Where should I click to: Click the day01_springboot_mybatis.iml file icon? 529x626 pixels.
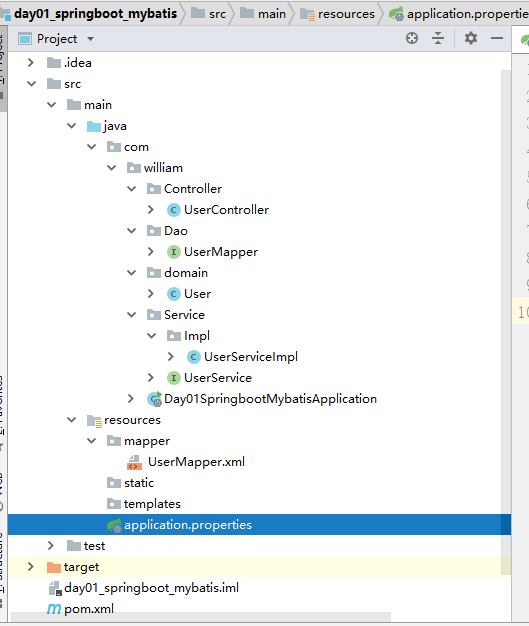(55, 588)
